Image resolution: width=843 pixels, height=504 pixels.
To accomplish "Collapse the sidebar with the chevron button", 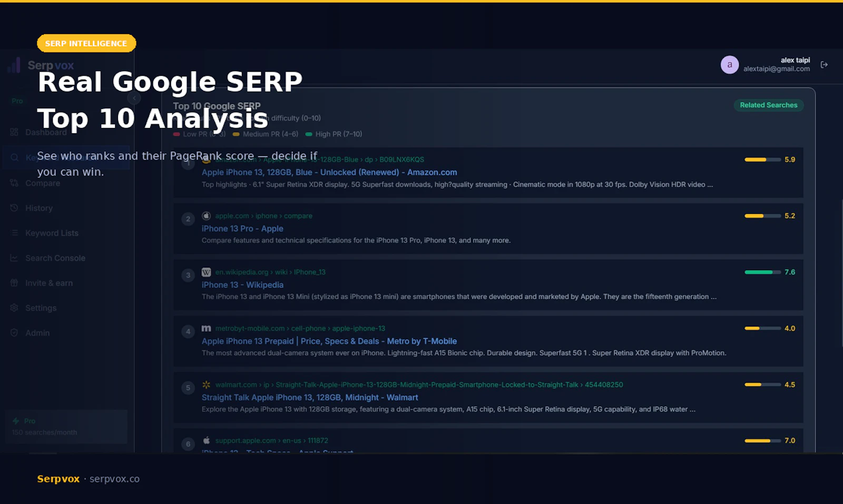I will click(134, 98).
